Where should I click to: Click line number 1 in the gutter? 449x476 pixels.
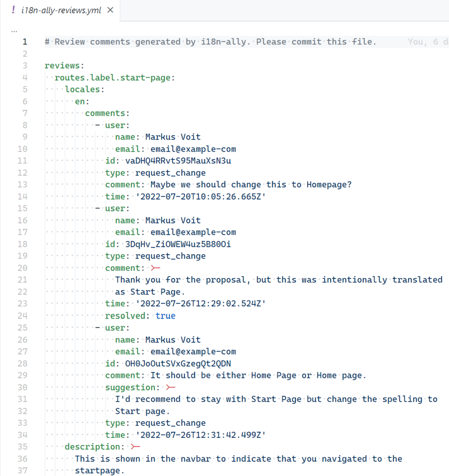point(25,41)
